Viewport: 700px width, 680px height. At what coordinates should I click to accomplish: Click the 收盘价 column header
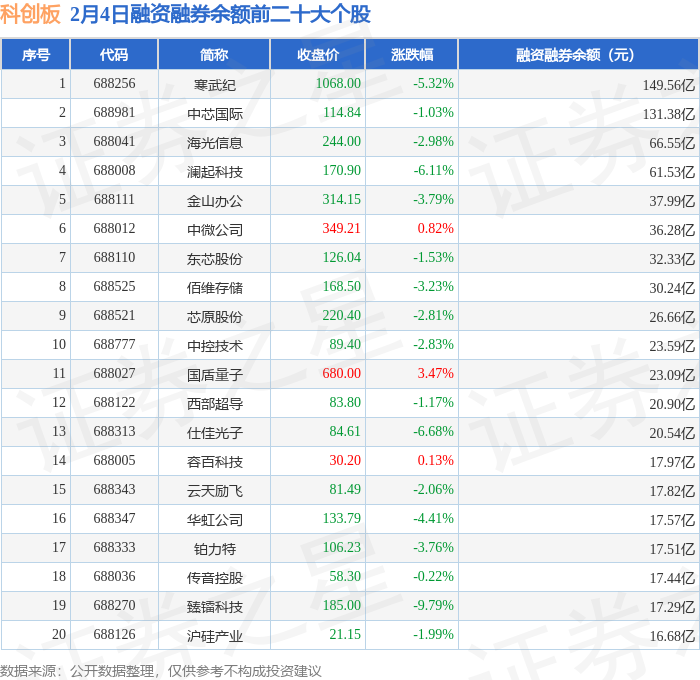(318, 54)
